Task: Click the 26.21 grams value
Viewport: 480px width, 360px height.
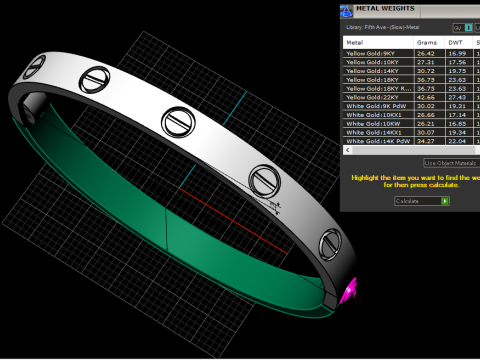Action: 426,124
